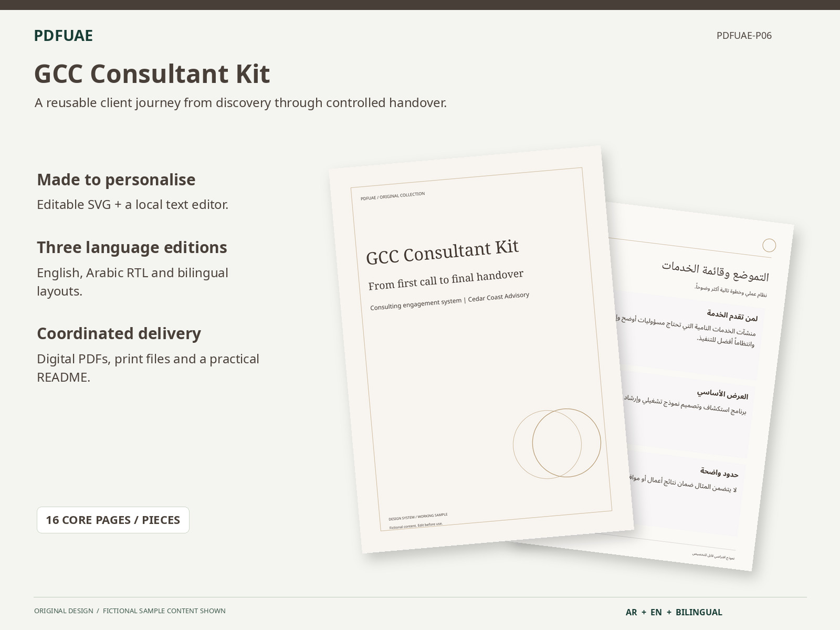Click the PDFUAE-P06 product code

744,36
